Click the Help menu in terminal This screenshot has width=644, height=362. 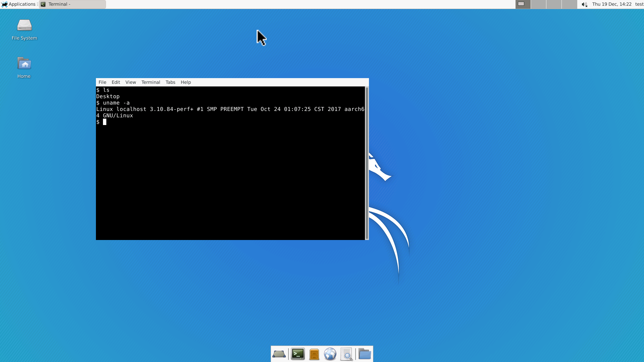[186, 82]
